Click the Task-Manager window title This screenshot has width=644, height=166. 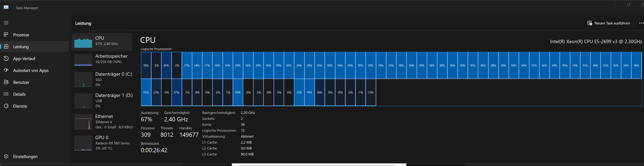tap(27, 8)
